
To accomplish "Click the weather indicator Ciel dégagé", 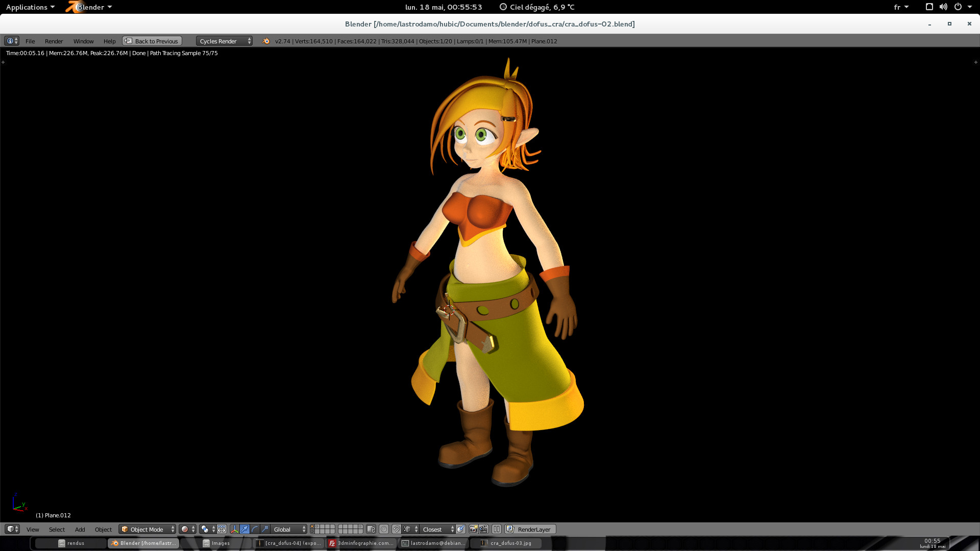I will pyautogui.click(x=537, y=7).
